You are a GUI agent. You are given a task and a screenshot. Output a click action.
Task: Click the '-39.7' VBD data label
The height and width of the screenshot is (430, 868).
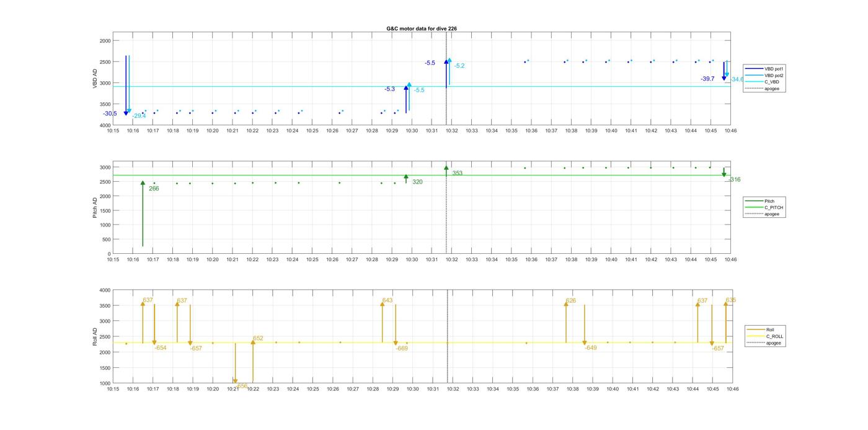click(707, 79)
